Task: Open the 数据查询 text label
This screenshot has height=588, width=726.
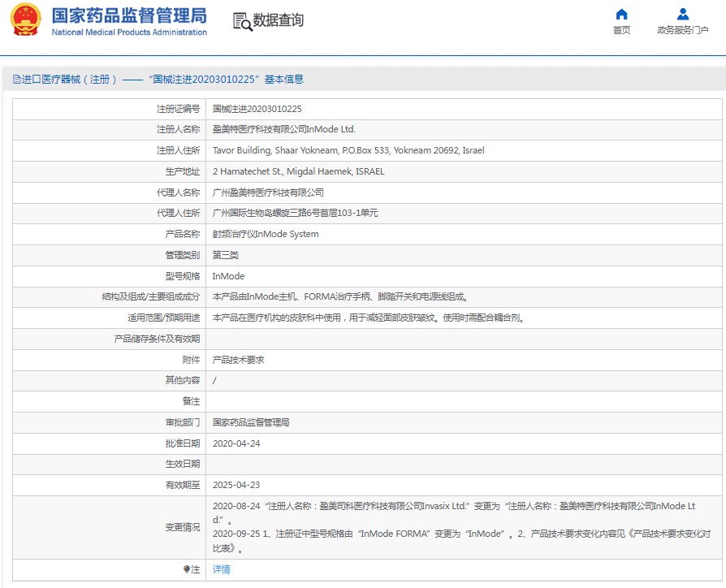Action: pyautogui.click(x=278, y=20)
